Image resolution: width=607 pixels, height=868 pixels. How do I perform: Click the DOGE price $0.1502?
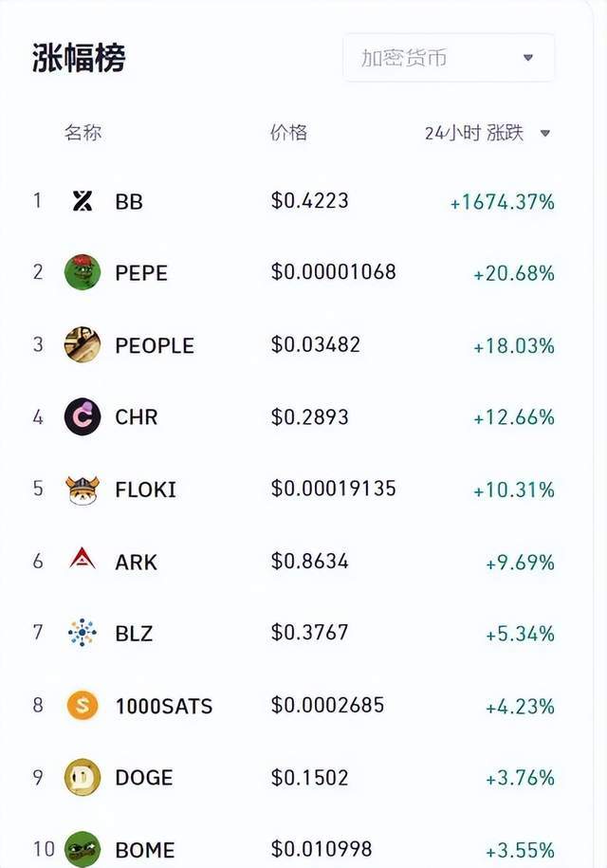pos(309,778)
